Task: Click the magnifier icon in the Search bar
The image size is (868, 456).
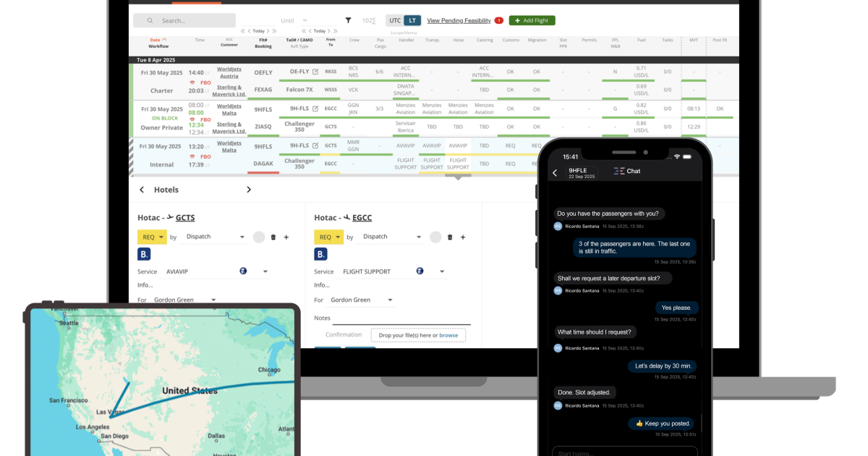Action: [150, 20]
